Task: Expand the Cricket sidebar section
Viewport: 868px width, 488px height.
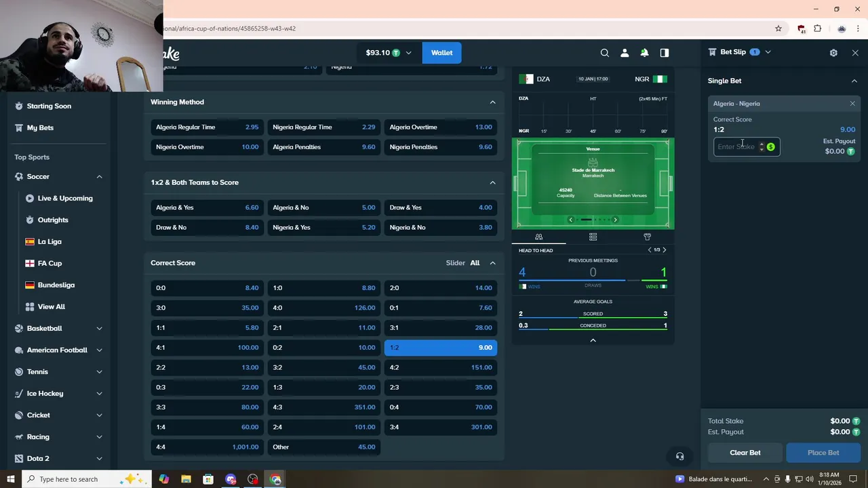Action: [99, 415]
